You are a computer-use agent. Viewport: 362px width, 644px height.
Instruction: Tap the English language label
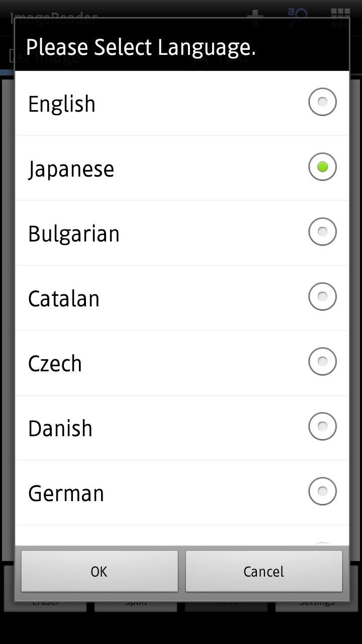click(61, 104)
